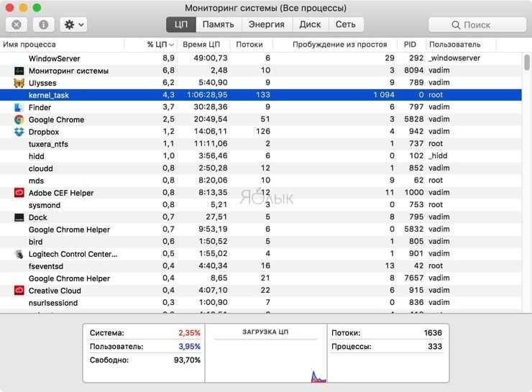Click the Creative Cloud icon

click(19, 291)
